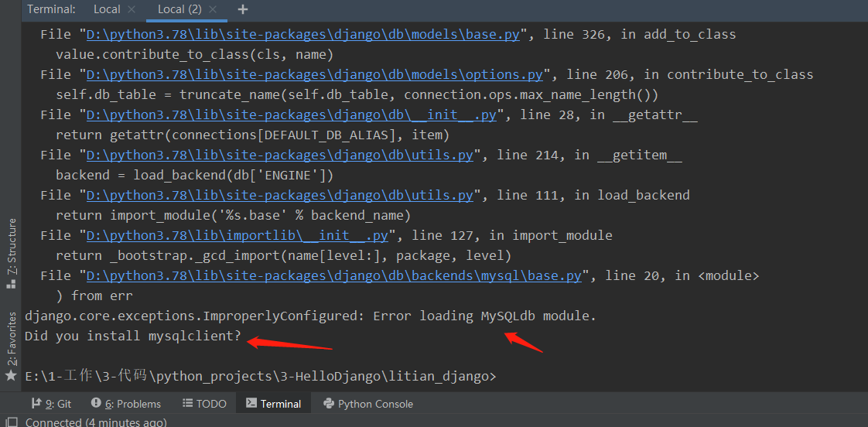The width and height of the screenshot is (868, 427).
Task: Select the Terminal tool window tab
Action: [273, 404]
